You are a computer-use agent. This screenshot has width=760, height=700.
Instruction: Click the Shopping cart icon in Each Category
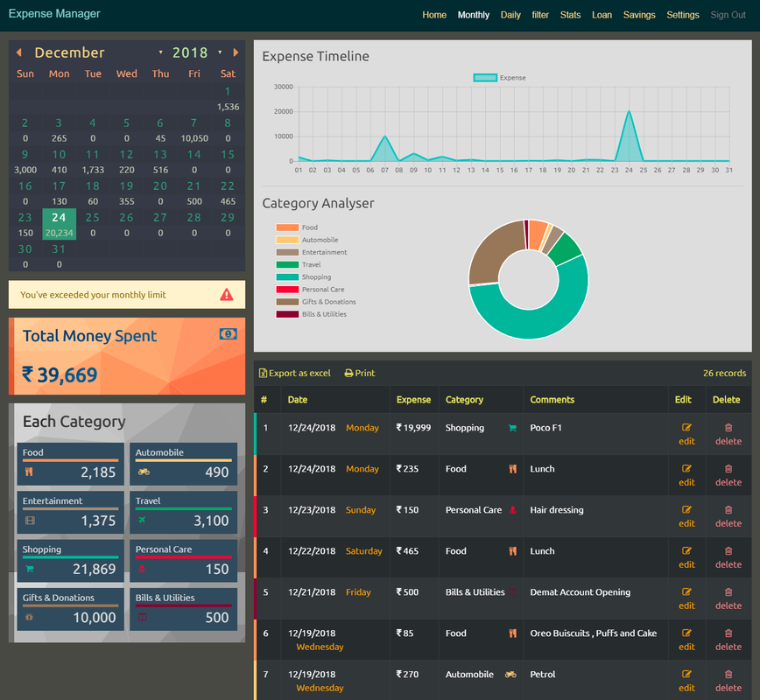pyautogui.click(x=30, y=569)
